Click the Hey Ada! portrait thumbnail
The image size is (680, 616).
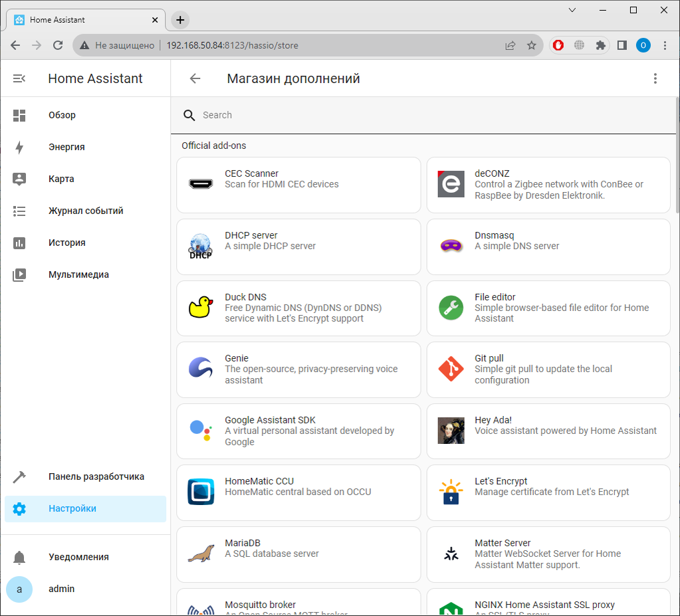pos(451,431)
